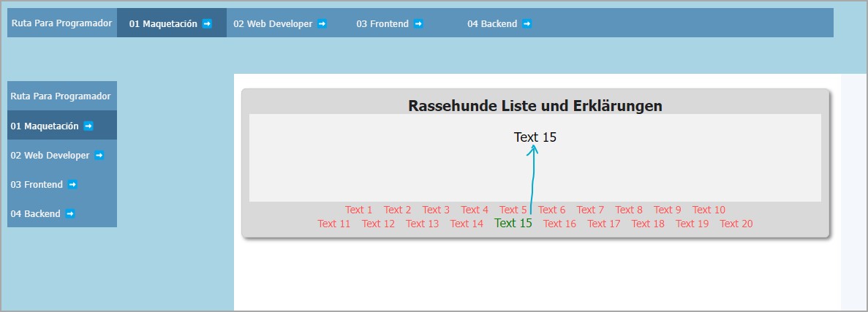
Task: Open the Text 20 link
Action: click(x=736, y=224)
